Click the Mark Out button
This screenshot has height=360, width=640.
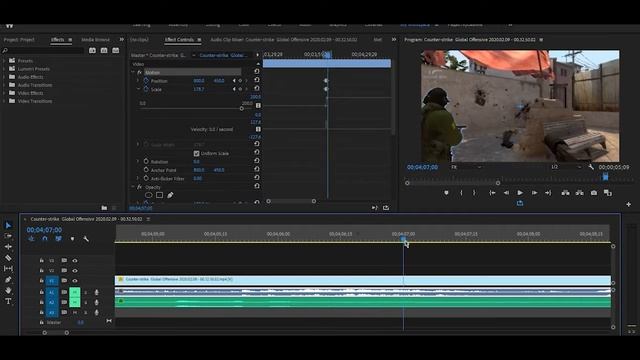[474, 193]
